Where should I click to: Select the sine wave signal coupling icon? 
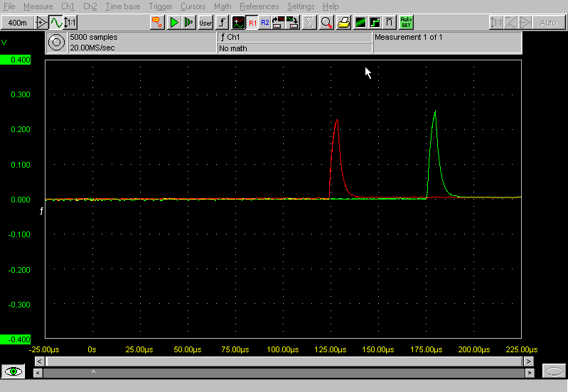[55, 23]
